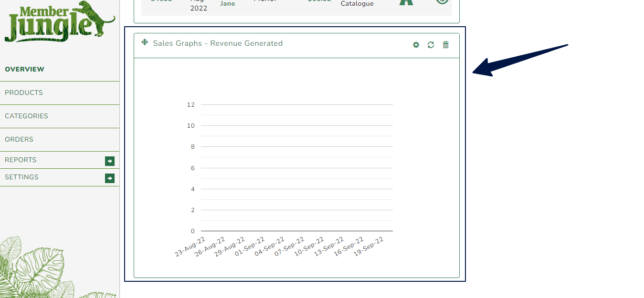Expand the Reports submenu arrow

point(110,161)
